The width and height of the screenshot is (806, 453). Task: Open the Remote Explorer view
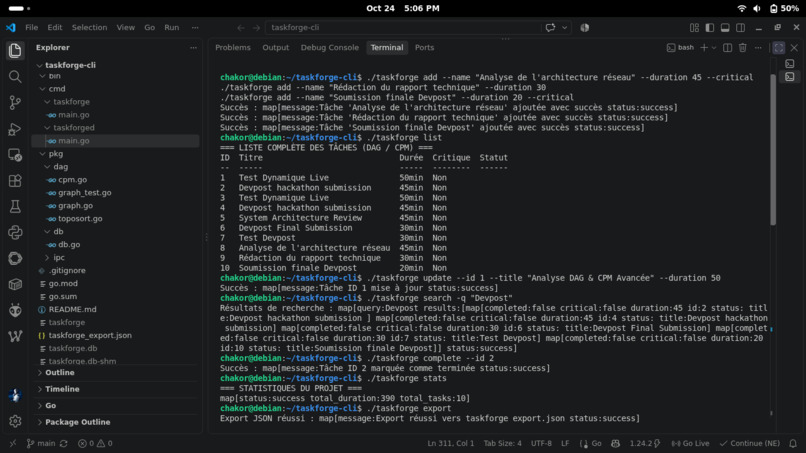point(15,155)
